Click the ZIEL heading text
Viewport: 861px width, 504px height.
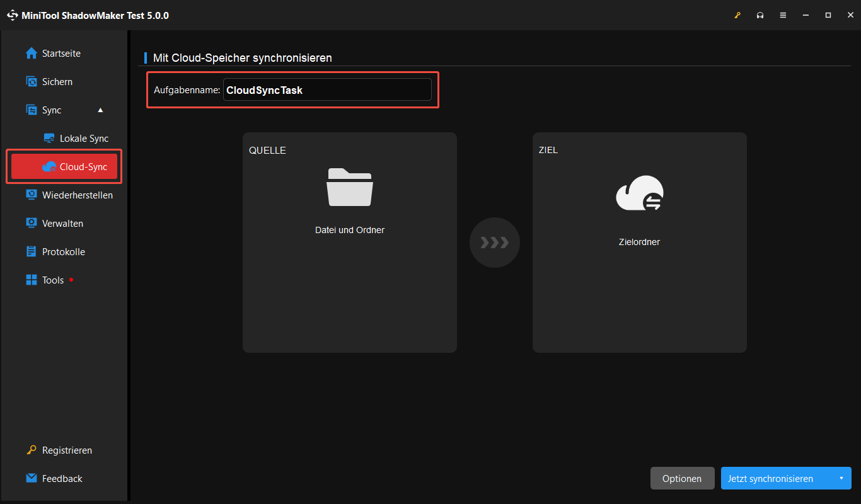[x=548, y=151]
